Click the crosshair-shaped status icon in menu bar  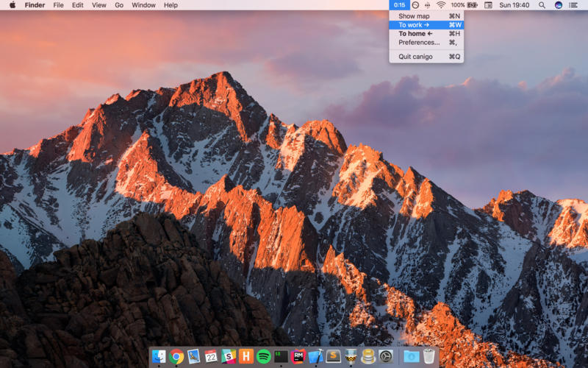coord(427,5)
